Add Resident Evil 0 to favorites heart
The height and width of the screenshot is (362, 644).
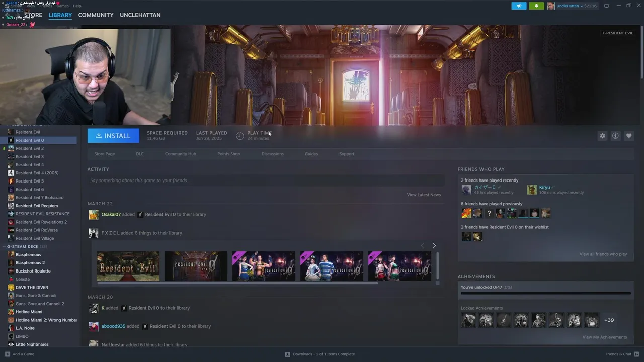click(629, 136)
